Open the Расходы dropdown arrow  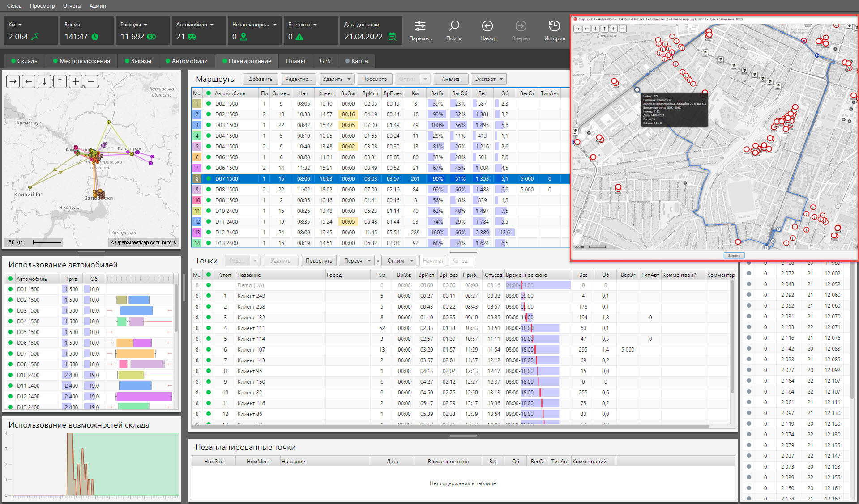click(x=145, y=25)
